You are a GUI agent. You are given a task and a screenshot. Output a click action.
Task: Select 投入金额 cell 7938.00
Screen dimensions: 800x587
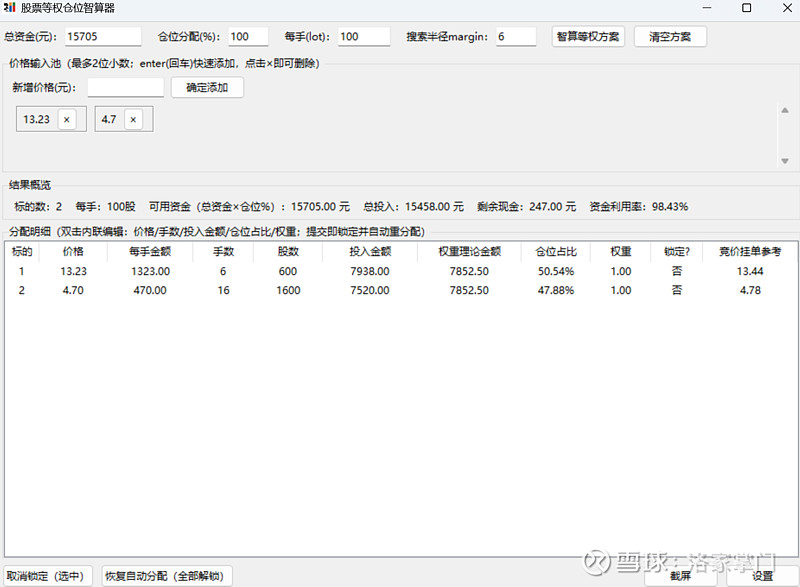pos(370,271)
